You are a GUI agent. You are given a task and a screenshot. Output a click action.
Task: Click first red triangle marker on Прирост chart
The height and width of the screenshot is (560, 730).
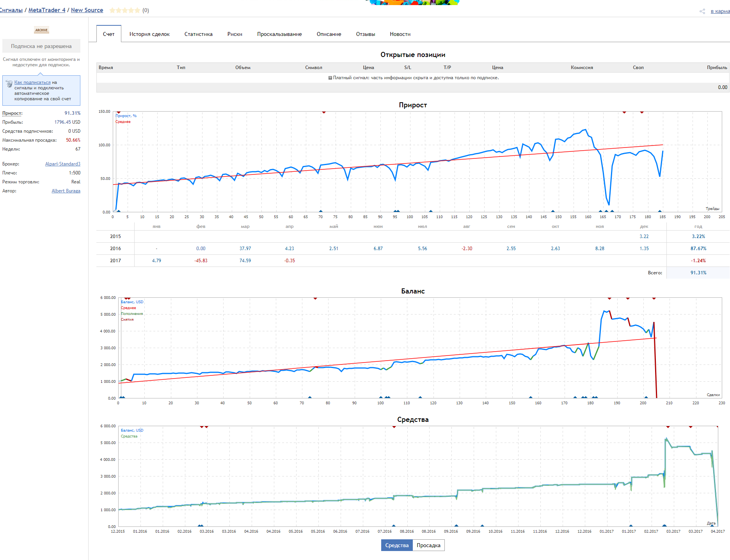point(119,112)
